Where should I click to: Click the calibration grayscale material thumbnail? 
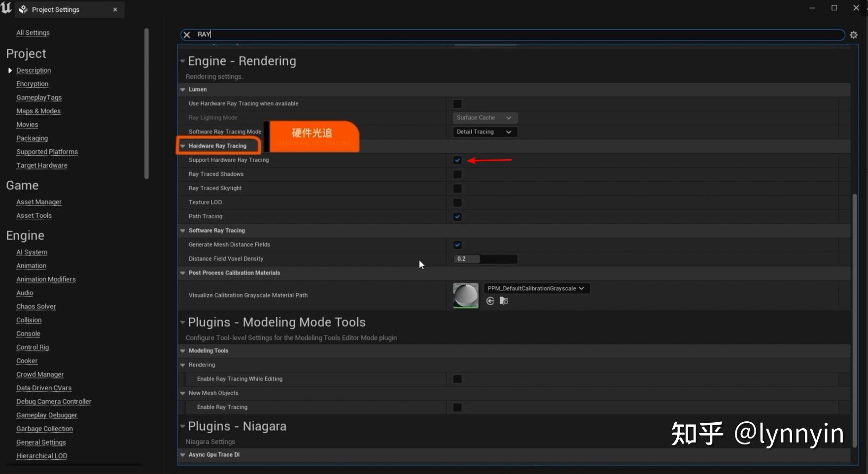[x=465, y=296]
